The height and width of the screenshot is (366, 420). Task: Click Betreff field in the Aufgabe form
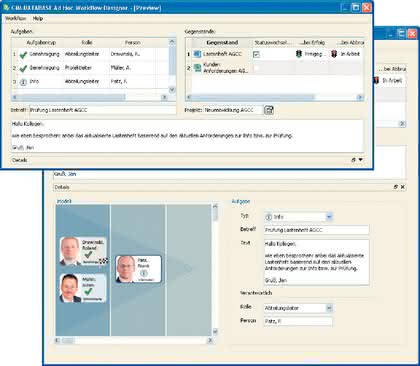(x=316, y=230)
